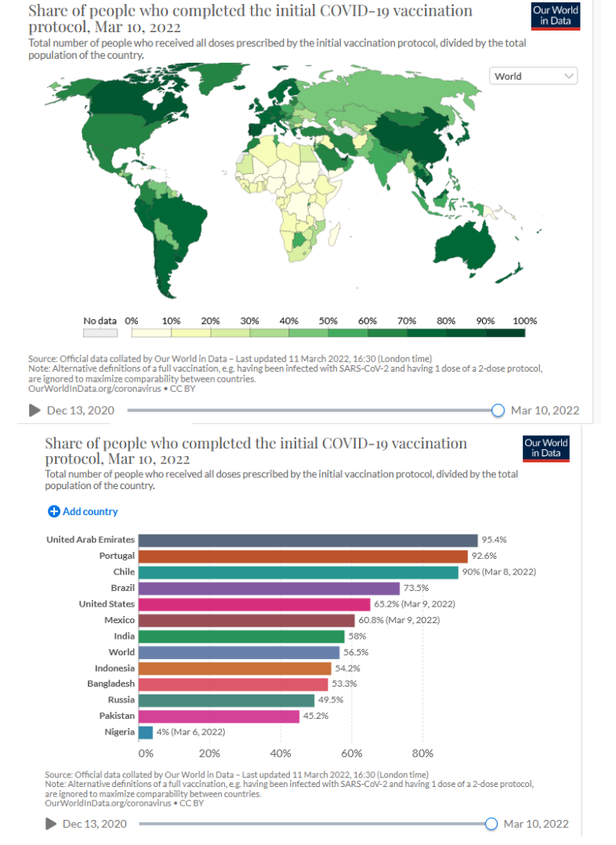Open the World region dropdown
616x845 pixels.
[534, 76]
